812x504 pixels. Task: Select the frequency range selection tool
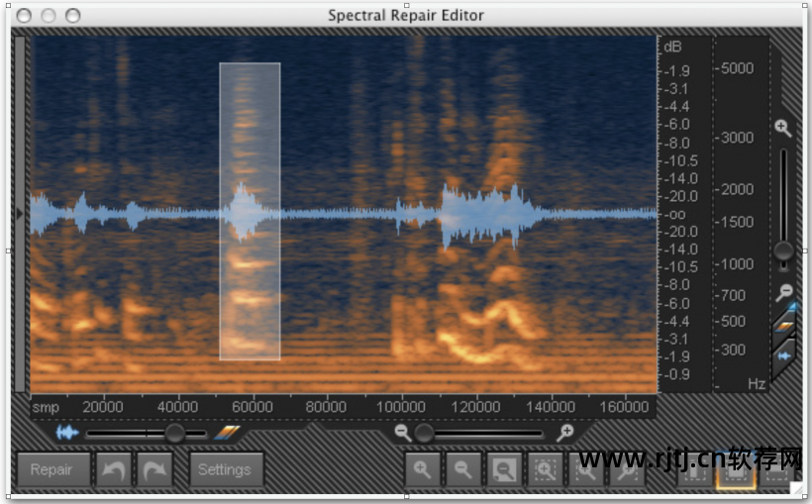point(775,470)
